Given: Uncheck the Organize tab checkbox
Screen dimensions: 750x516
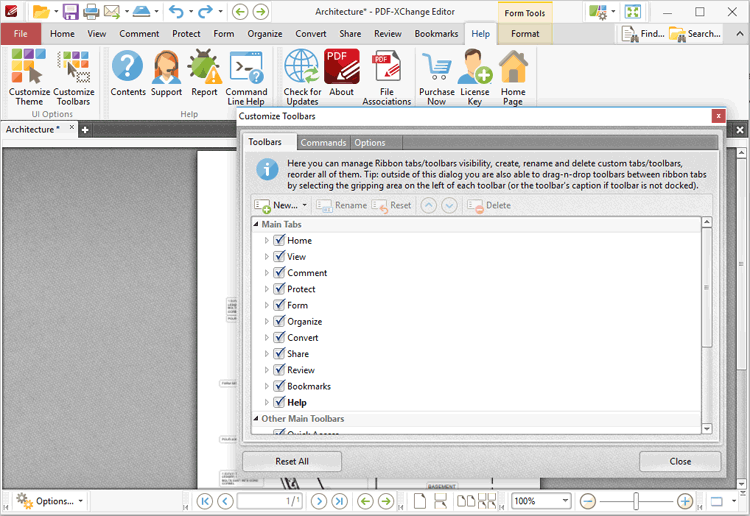Looking at the screenshot, I should point(279,321).
